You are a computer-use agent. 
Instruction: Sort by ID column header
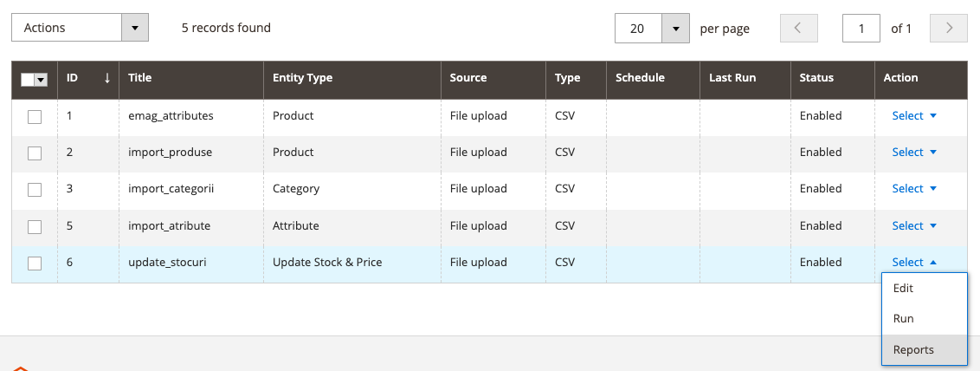click(x=88, y=78)
